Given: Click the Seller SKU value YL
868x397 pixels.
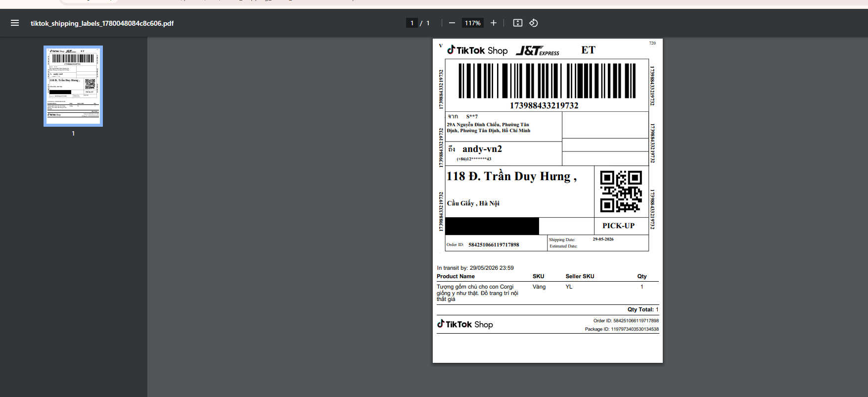Looking at the screenshot, I should [569, 287].
